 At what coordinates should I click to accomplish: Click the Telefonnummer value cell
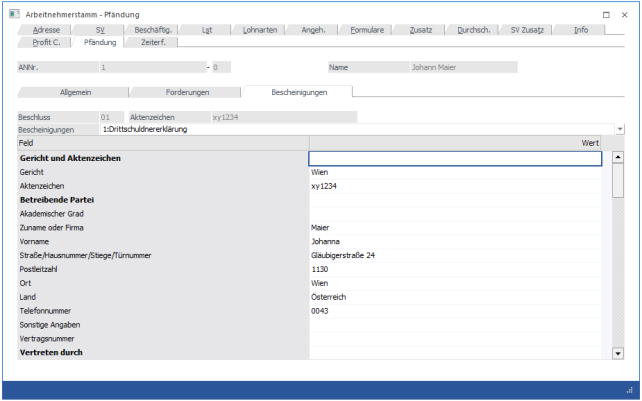(455, 311)
